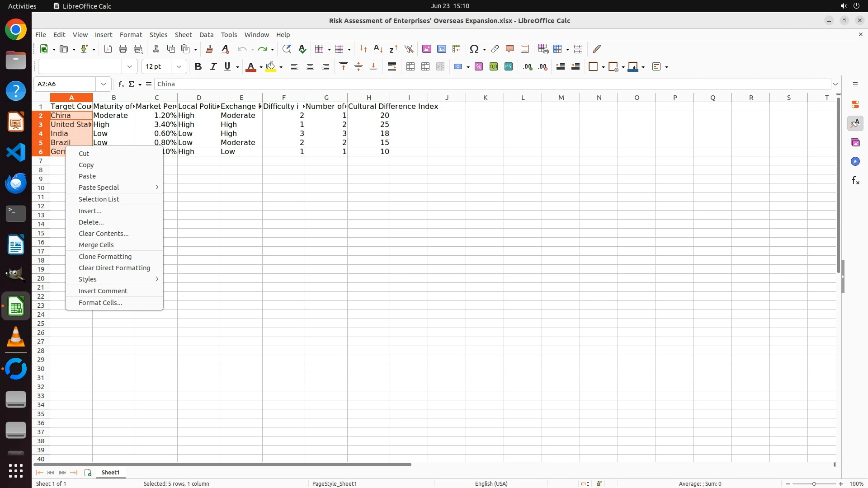Expand the font size dropdown
The width and height of the screenshot is (868, 488).
[179, 67]
